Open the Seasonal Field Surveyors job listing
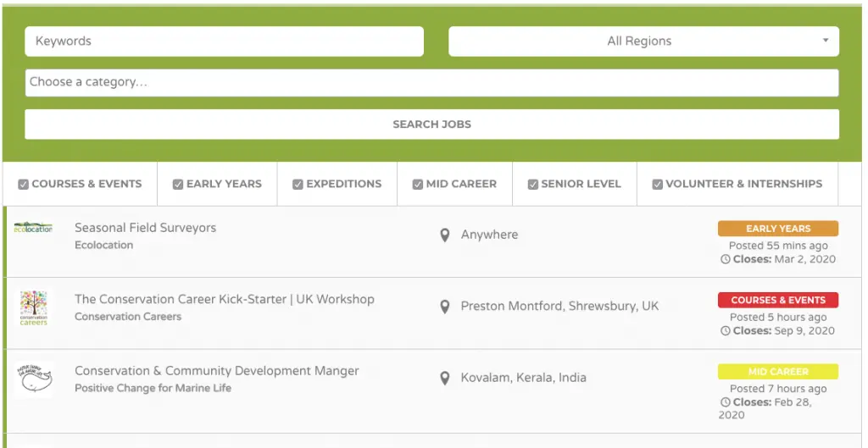 [146, 228]
